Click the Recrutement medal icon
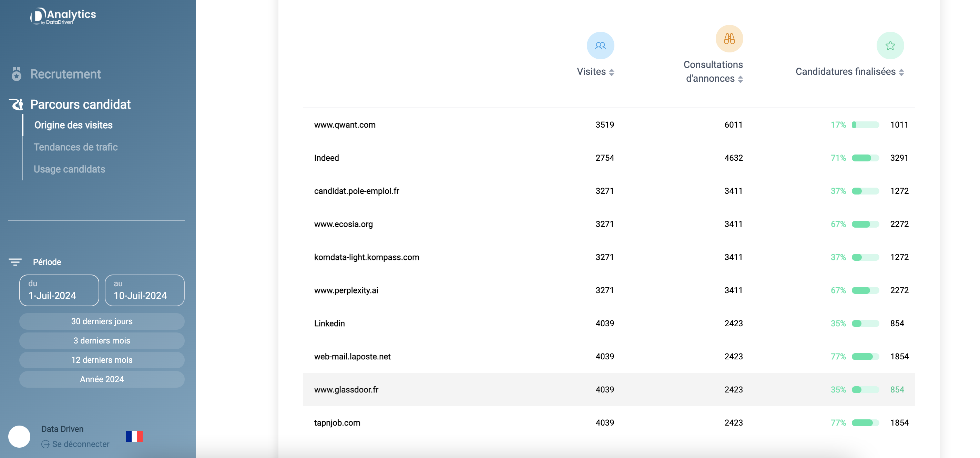The height and width of the screenshot is (458, 980). tap(16, 74)
